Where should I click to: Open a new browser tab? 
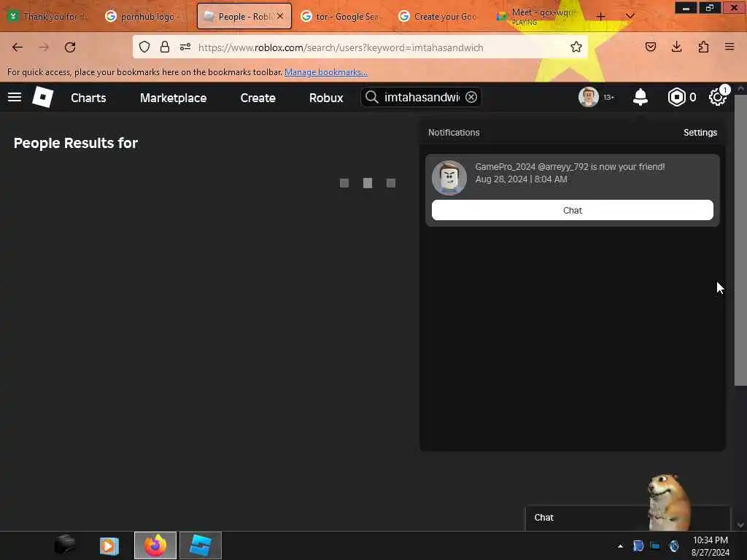[601, 16]
